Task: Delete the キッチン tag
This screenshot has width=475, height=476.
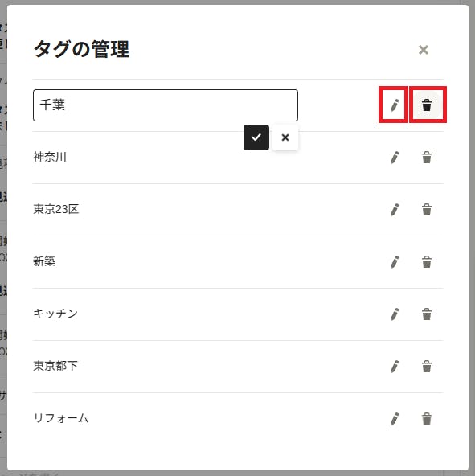Action: coord(427,314)
